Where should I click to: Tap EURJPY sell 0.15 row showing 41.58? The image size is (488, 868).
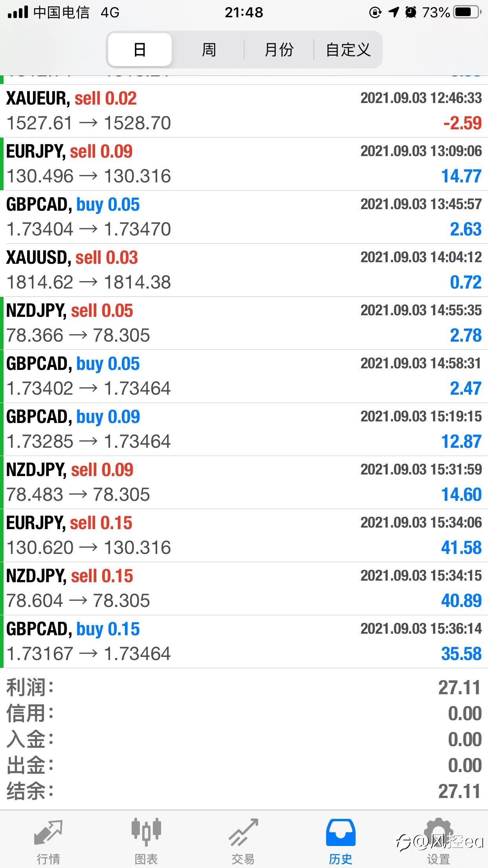244,535
